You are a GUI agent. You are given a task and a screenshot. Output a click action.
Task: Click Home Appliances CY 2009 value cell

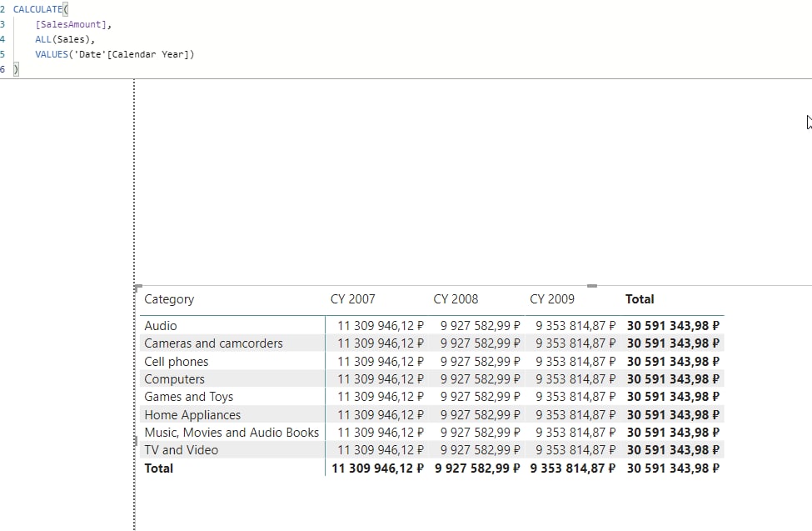575,415
